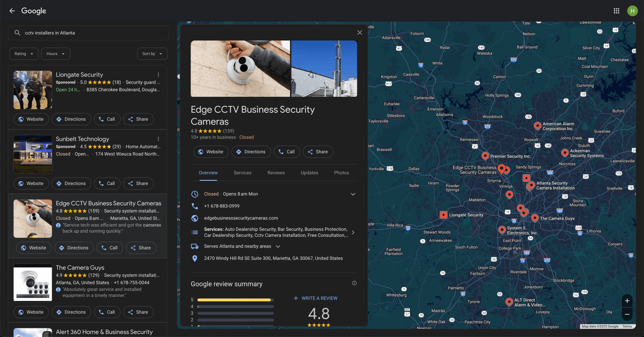This screenshot has width=644, height=337.
Task: Click the 4-star rating bar
Action: tap(235, 307)
